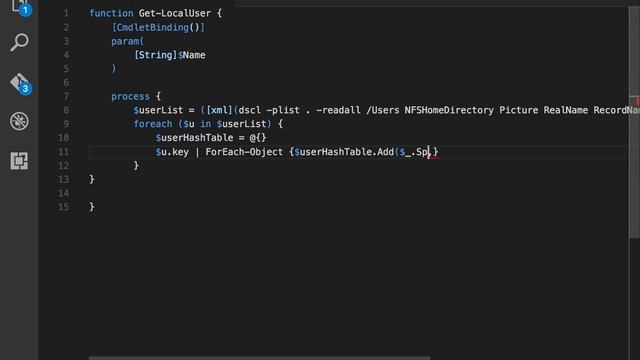
Task: Click the foreach keyword on line 9
Action: pos(153,124)
